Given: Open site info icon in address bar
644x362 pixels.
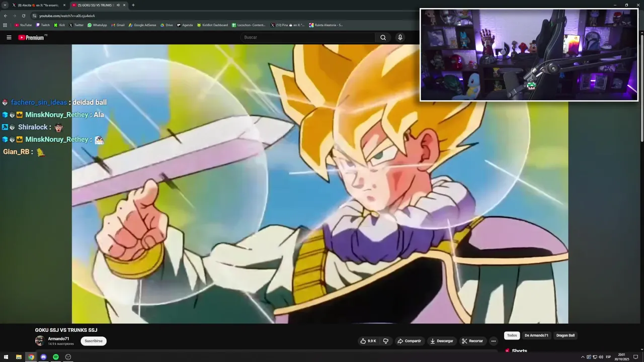Looking at the screenshot, I should click(x=34, y=16).
